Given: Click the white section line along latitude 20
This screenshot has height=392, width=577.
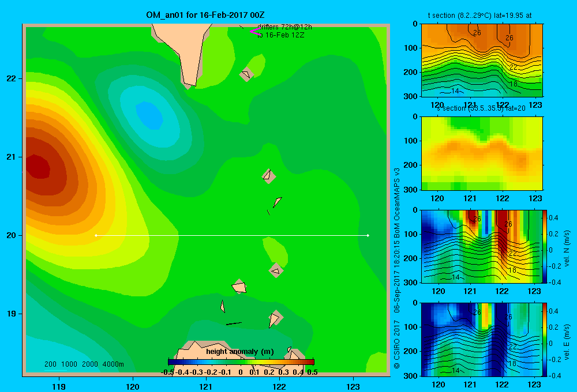Looking at the screenshot, I should pos(232,235).
